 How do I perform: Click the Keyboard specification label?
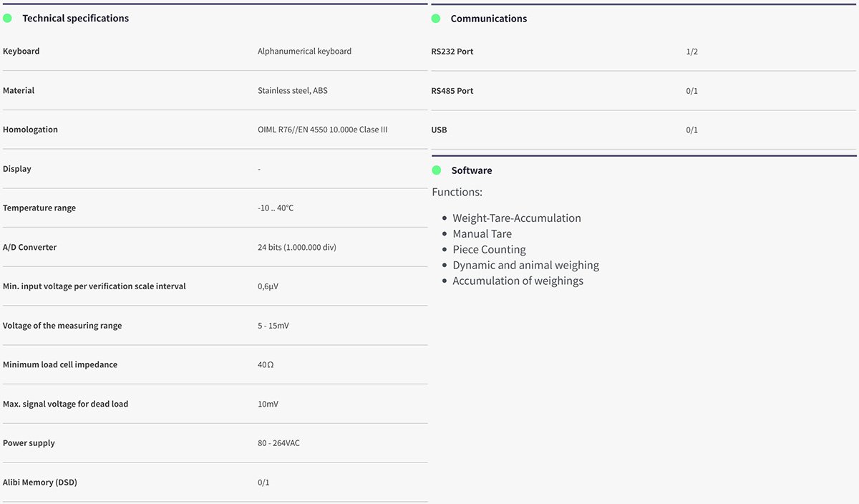click(21, 52)
